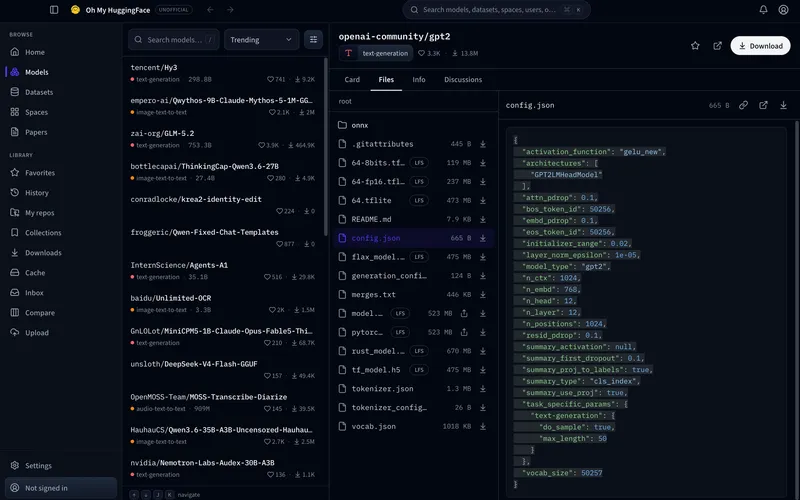Open Favorites in library
Image resolution: width=800 pixels, height=500 pixels.
click(x=61, y=172)
